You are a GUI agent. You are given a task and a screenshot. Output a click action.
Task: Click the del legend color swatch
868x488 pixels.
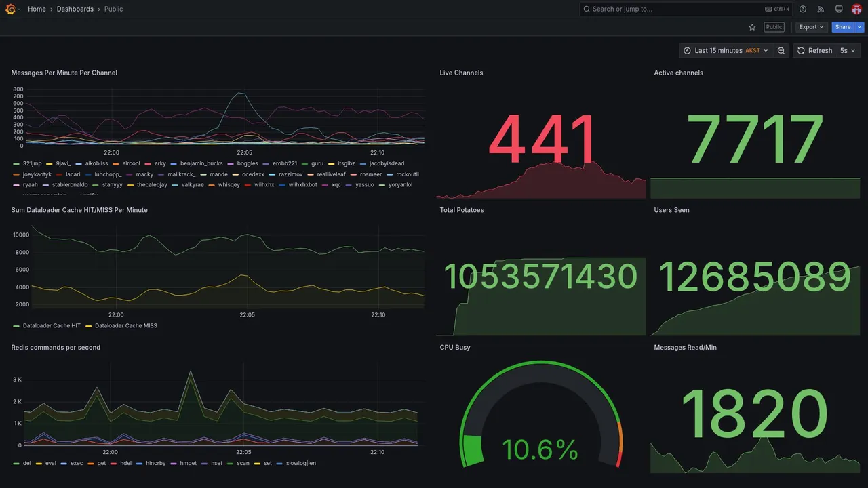16,464
